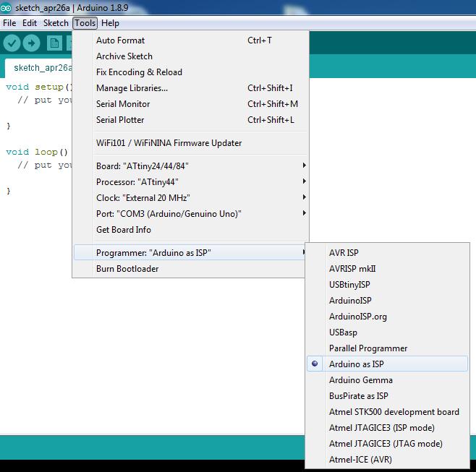The height and width of the screenshot is (472, 476).
Task: Select Arduino Gemma programmer
Action: 387,379
